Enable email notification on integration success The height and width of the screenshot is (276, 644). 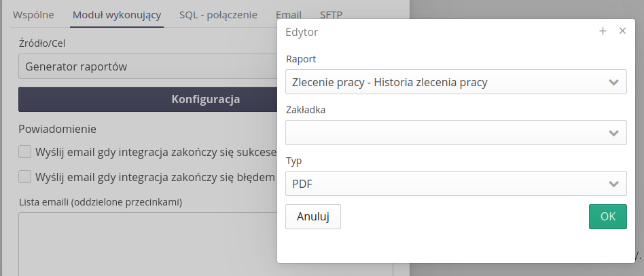pyautogui.click(x=25, y=151)
